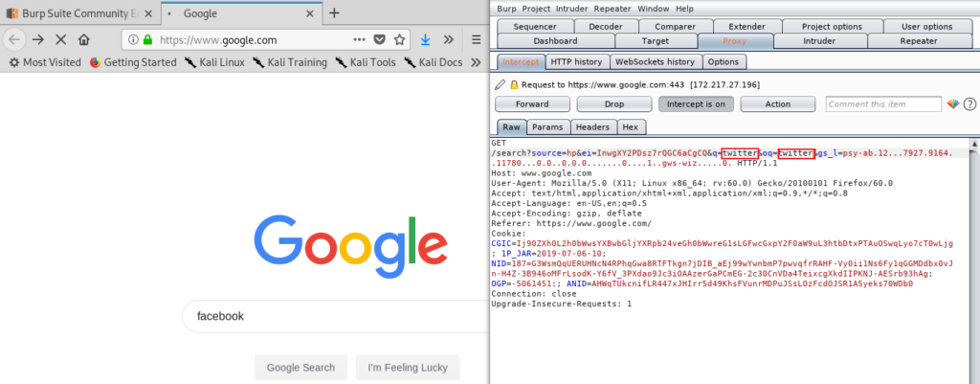Screen dimensions: 980x384
Task: Click the Google Search button
Action: coord(301,368)
